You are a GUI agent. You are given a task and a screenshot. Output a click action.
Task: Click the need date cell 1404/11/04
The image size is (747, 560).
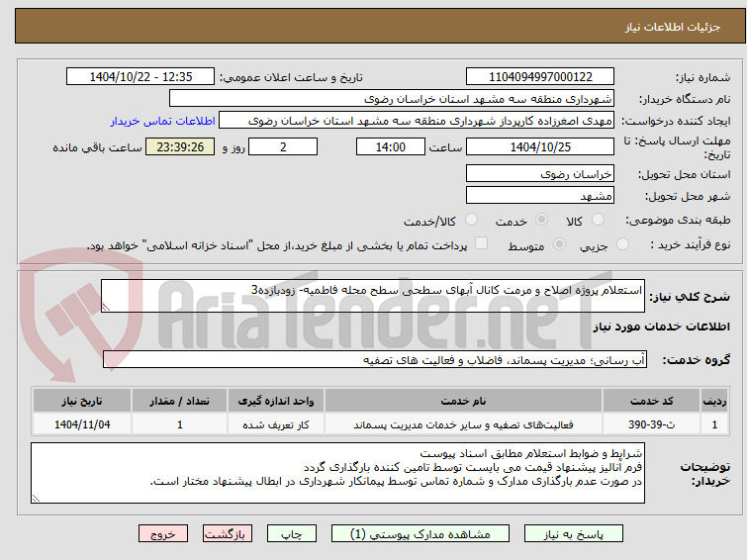[82, 424]
